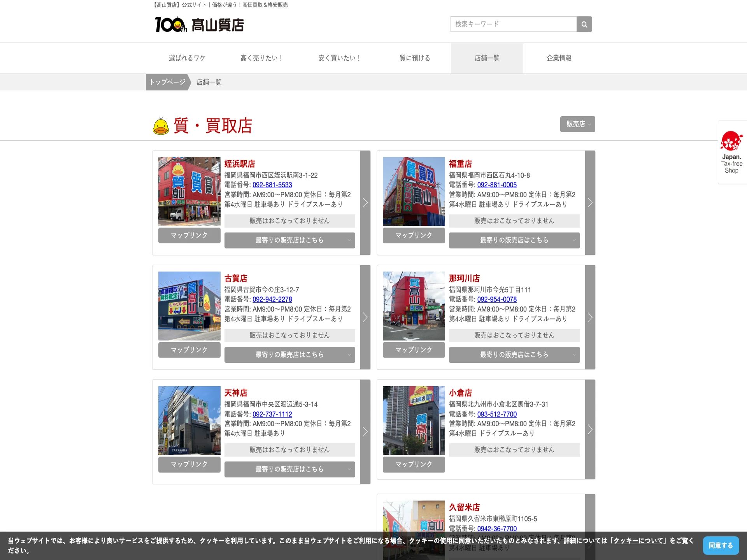Open the 古賀店 store title

coord(236,278)
